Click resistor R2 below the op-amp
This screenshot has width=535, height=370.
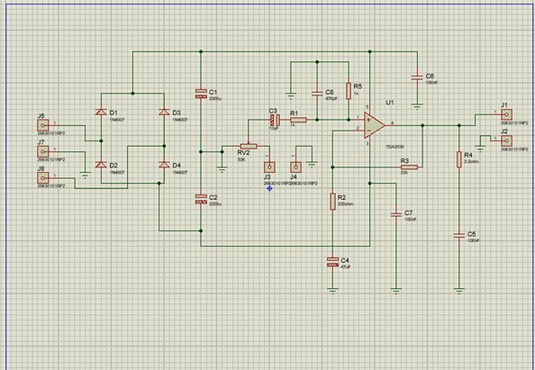tap(333, 201)
